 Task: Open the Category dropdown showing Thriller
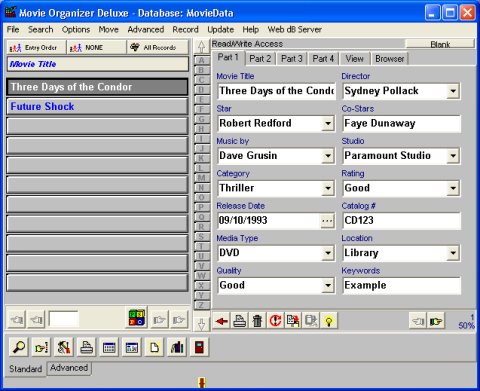pyautogui.click(x=328, y=188)
